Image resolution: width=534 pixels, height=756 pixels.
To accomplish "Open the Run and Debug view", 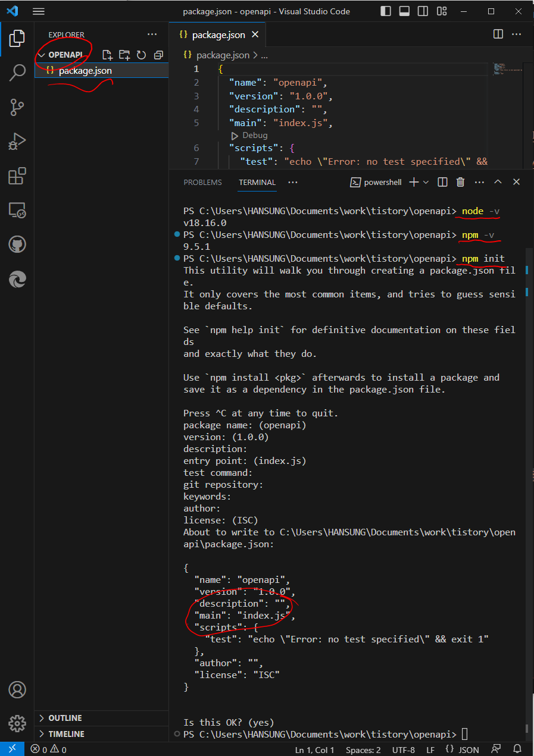I will pos(17,142).
